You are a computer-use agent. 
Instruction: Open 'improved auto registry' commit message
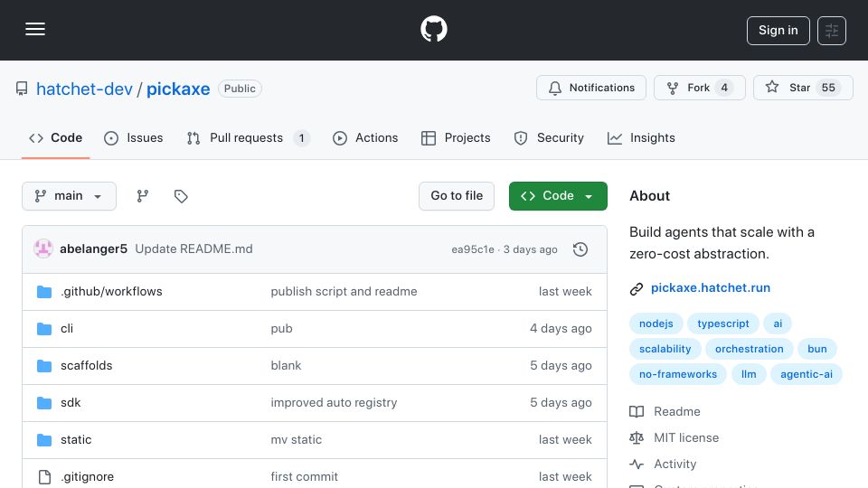click(334, 403)
